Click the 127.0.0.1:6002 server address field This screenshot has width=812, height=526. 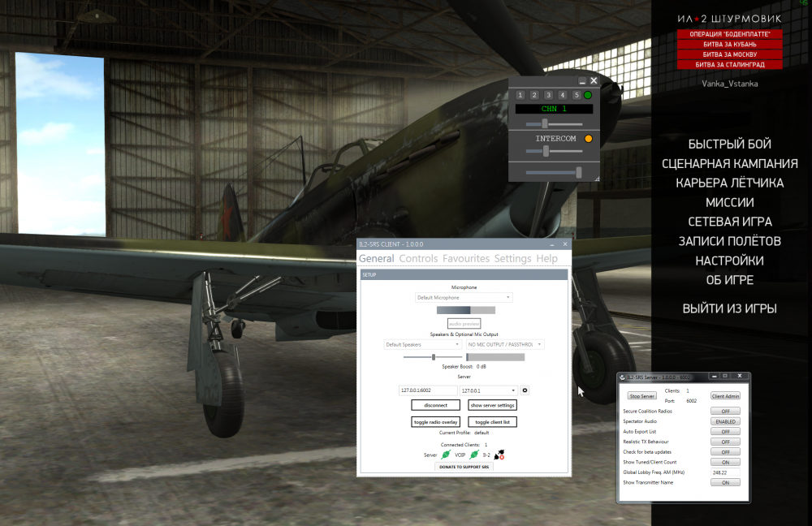coord(428,390)
